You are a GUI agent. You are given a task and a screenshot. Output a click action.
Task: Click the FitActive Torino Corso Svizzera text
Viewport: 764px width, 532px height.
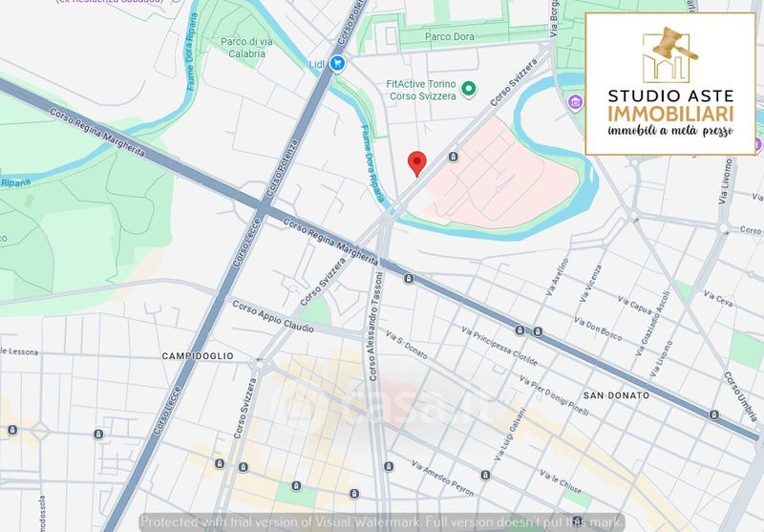pyautogui.click(x=420, y=91)
